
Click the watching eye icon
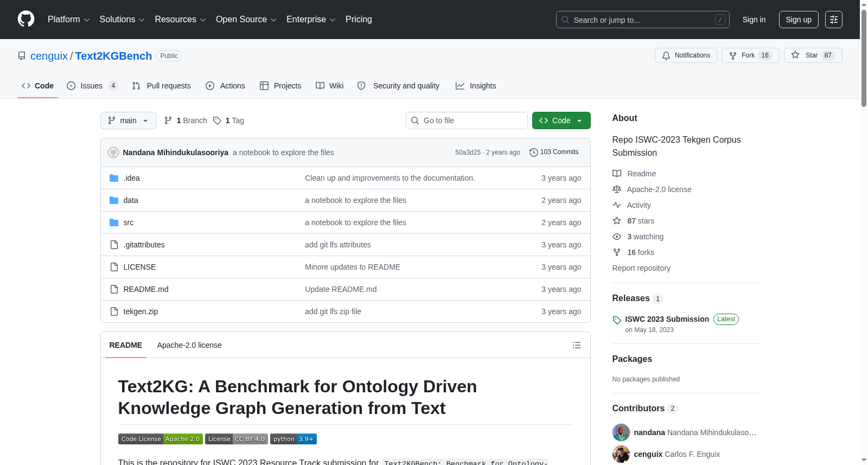(617, 237)
